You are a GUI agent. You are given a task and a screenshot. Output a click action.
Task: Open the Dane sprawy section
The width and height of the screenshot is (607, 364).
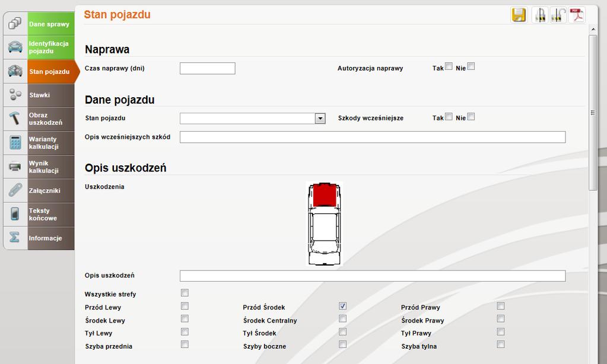coord(50,24)
